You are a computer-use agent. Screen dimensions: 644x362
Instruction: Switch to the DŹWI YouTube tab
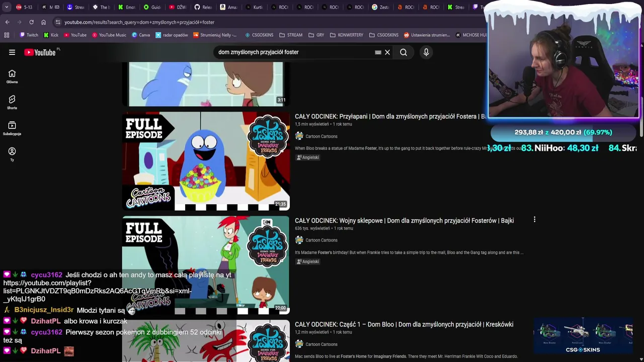(x=178, y=7)
